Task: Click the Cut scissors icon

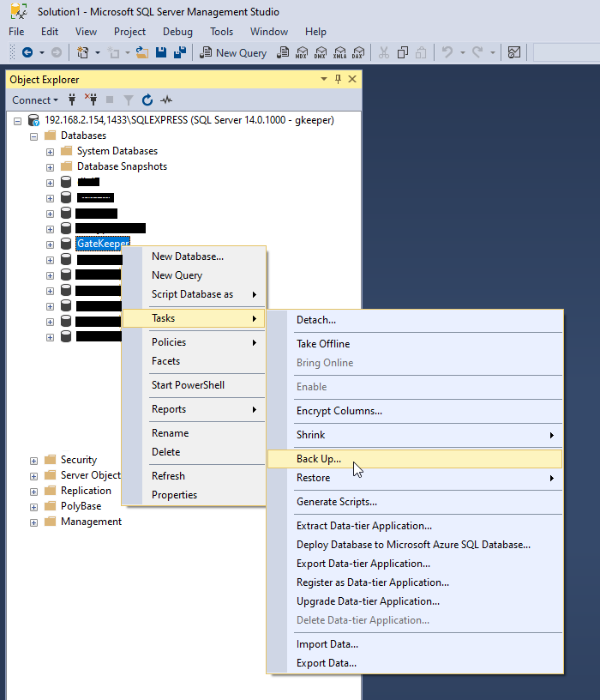Action: pyautogui.click(x=384, y=52)
